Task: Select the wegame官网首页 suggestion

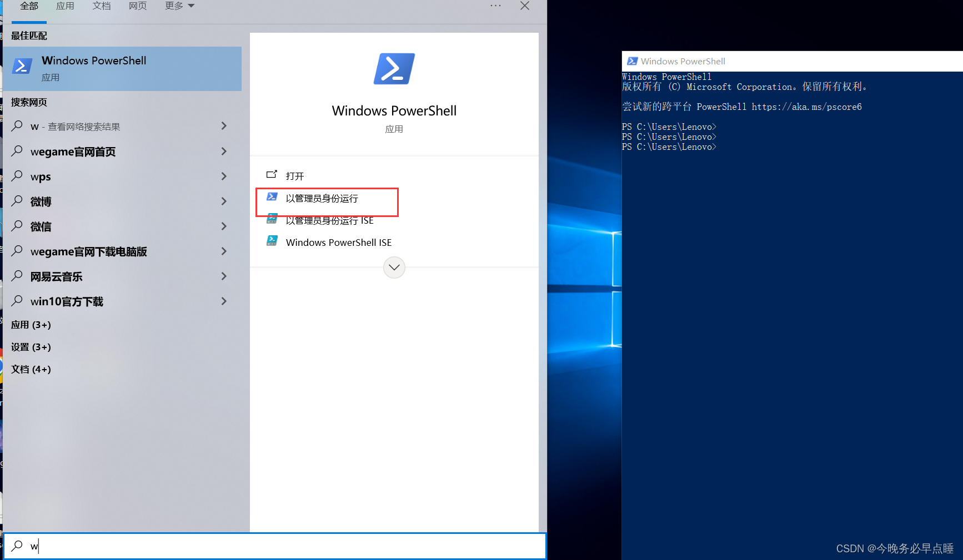Action: point(122,151)
